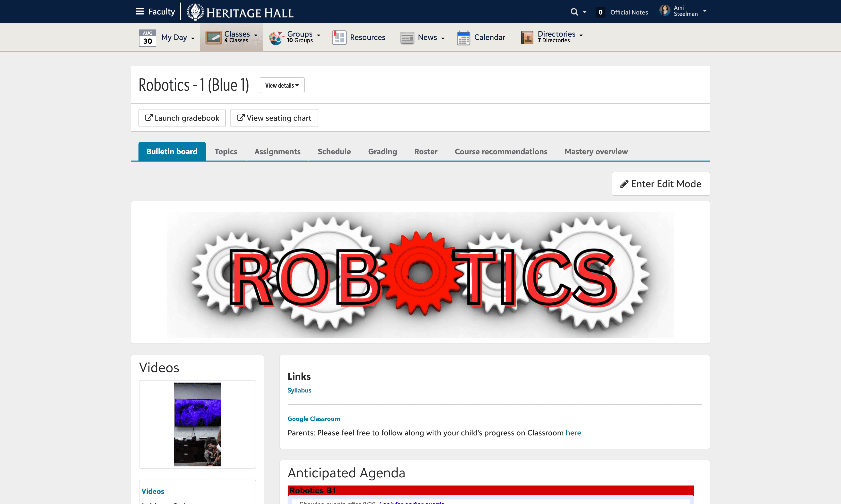
Task: Click Enter Edit Mode button
Action: click(x=661, y=184)
